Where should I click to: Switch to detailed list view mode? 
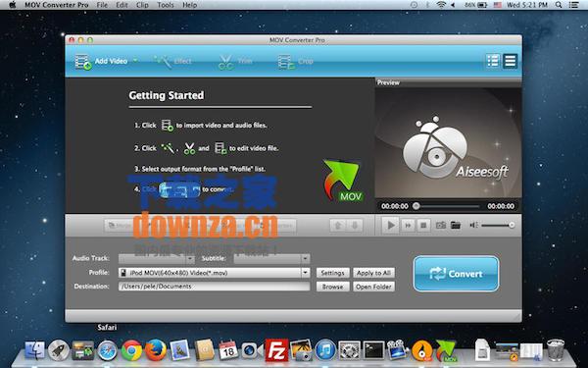[493, 61]
